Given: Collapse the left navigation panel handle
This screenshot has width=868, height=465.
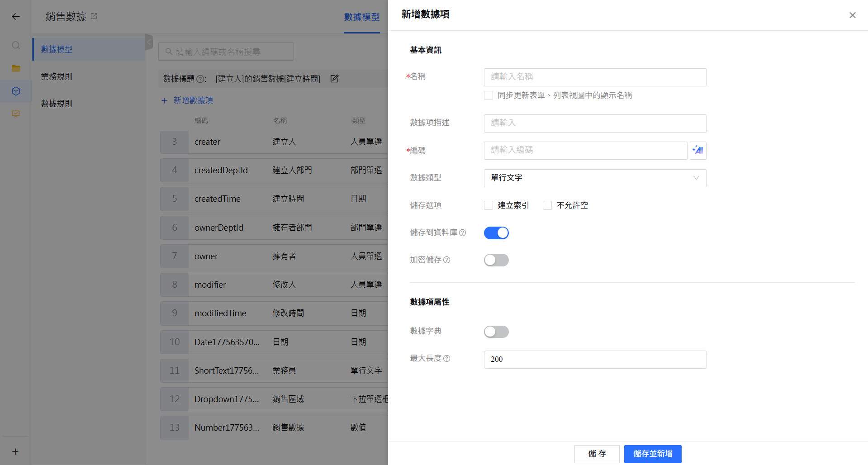Looking at the screenshot, I should [x=149, y=42].
